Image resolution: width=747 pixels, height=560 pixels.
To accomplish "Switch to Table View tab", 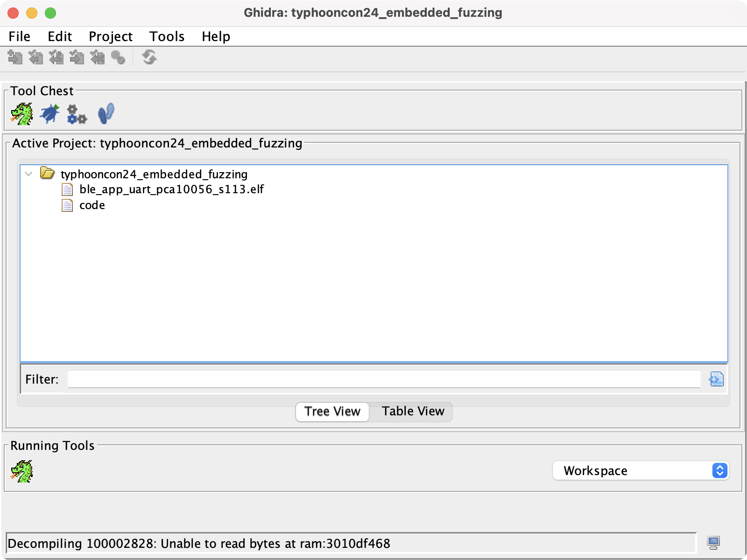I will click(x=413, y=412).
